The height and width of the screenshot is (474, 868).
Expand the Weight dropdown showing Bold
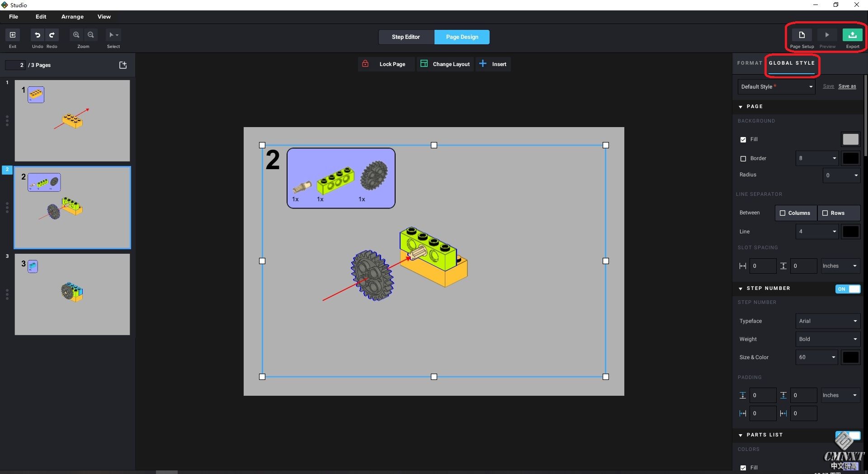(827, 339)
